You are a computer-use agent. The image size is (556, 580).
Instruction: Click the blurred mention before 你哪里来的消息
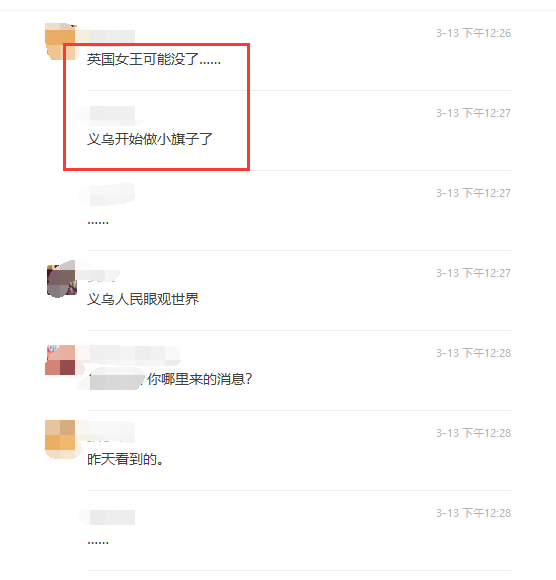coord(115,379)
